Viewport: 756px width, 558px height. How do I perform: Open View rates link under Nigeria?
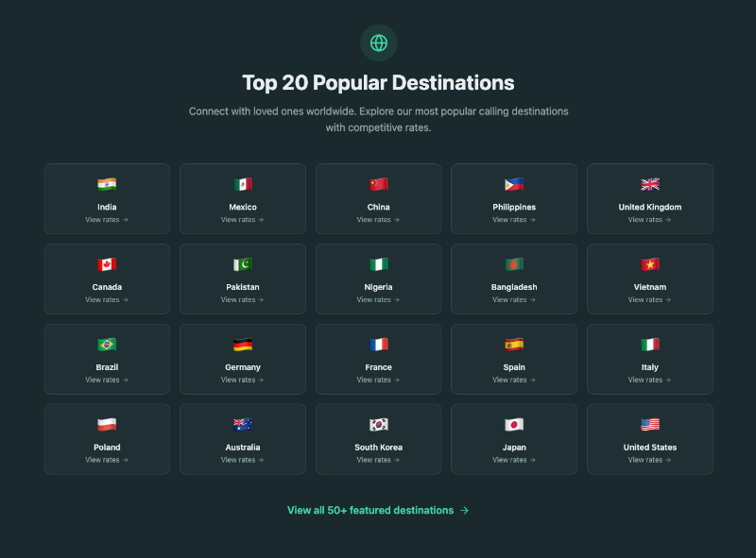click(378, 300)
